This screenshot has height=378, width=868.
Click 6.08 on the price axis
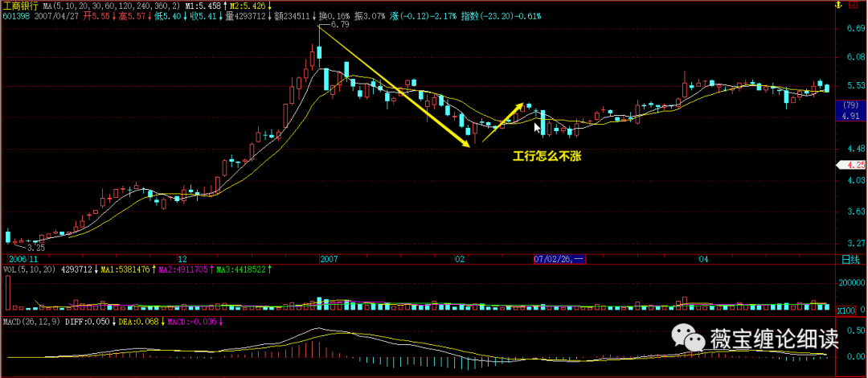pyautogui.click(x=857, y=56)
